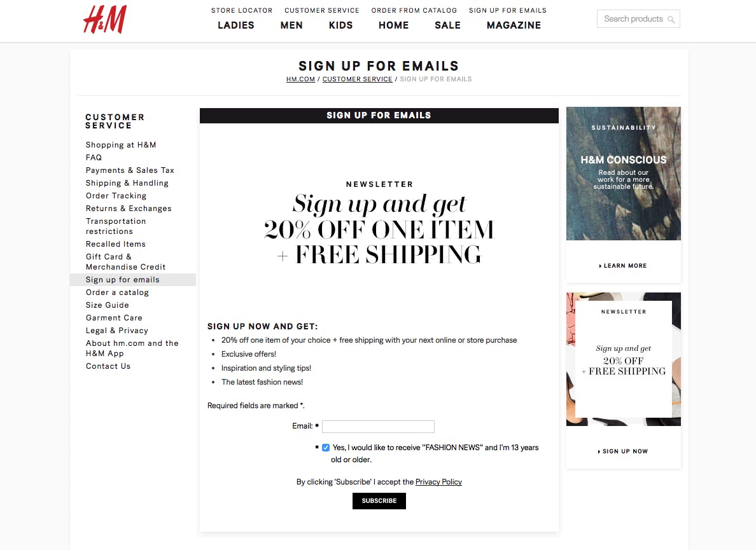The height and width of the screenshot is (550, 756).
Task: Open the SALE section
Action: coord(447,25)
